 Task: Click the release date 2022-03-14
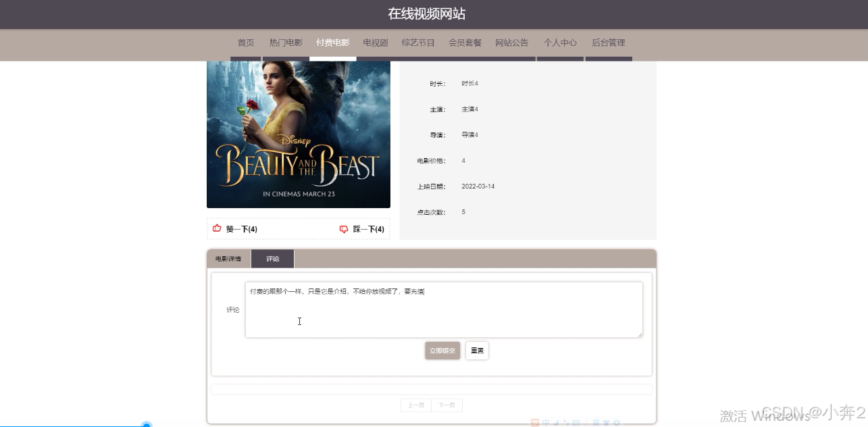tap(478, 186)
